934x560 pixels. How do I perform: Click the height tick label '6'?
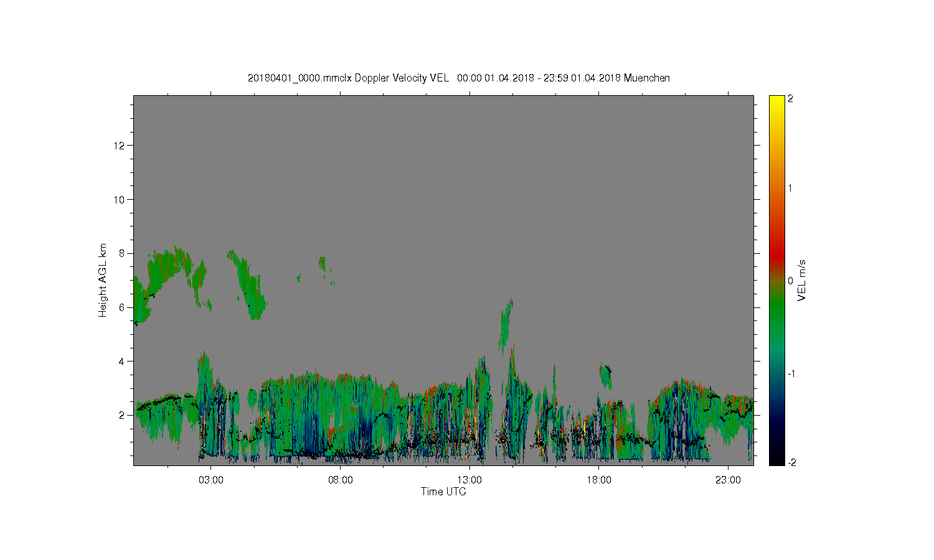pos(123,307)
